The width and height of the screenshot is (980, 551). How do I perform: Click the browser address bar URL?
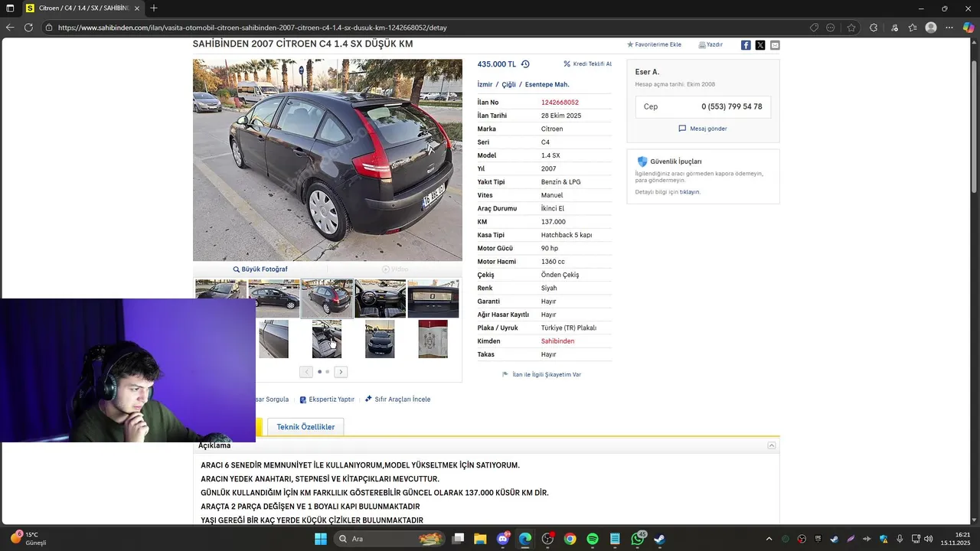[253, 28]
